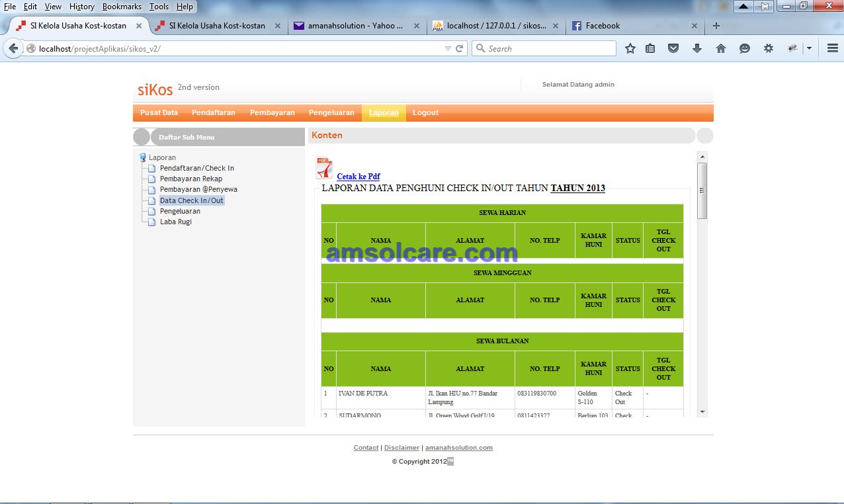This screenshot has height=504, width=844.
Task: Open the Bookmarks menu
Action: [x=122, y=7]
